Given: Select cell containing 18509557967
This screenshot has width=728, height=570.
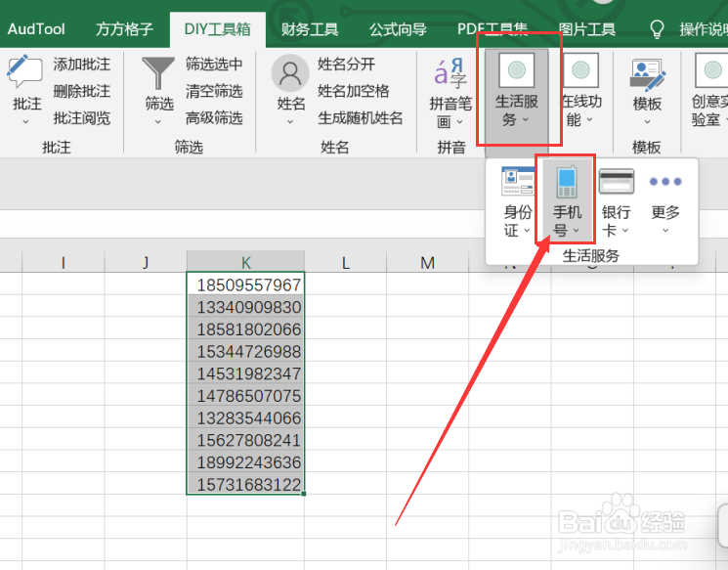Looking at the screenshot, I should tap(245, 284).
